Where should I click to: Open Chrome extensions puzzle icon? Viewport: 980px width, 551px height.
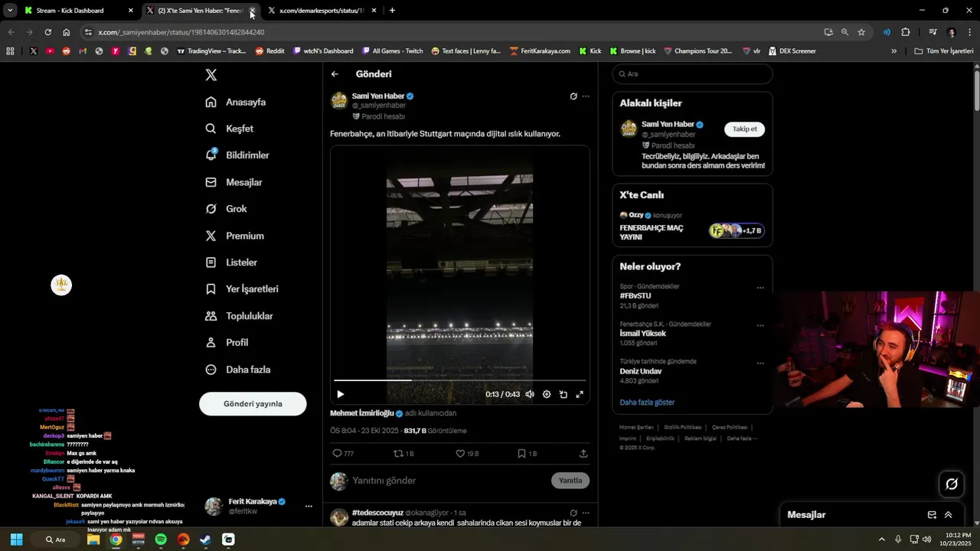coord(906,32)
